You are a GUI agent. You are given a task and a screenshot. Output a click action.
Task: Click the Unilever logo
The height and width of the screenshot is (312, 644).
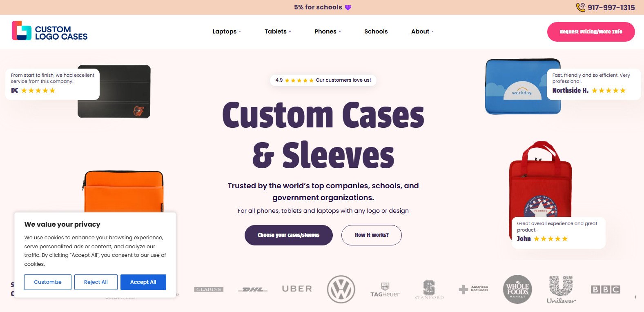pyautogui.click(x=561, y=290)
